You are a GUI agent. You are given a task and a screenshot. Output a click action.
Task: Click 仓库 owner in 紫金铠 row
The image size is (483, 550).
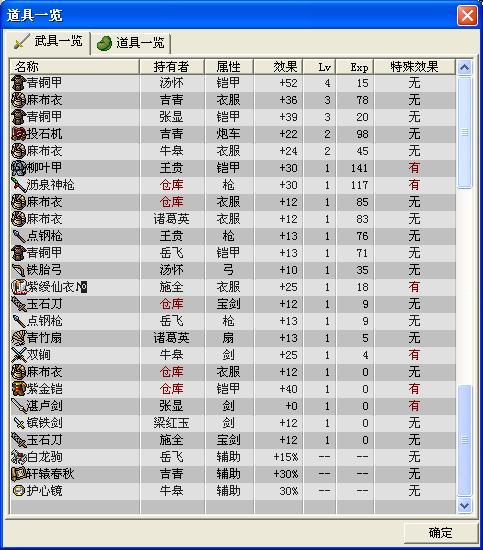(172, 389)
